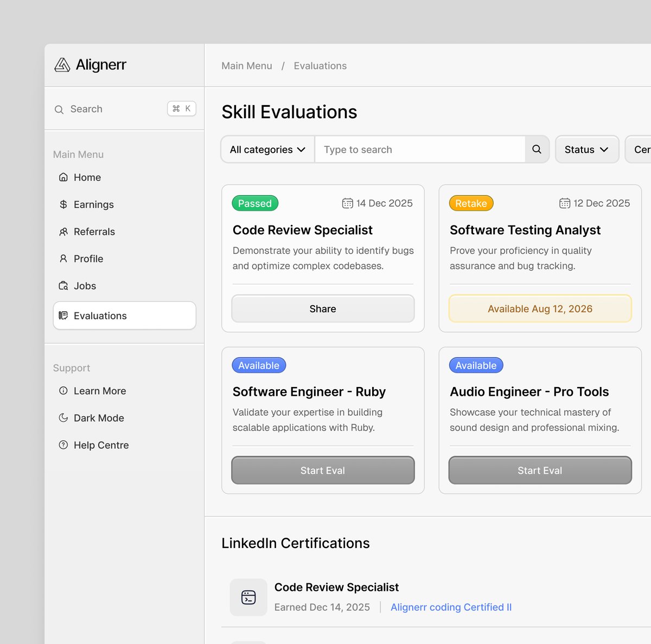
Task: Click the green Passed status badge
Action: click(x=255, y=203)
